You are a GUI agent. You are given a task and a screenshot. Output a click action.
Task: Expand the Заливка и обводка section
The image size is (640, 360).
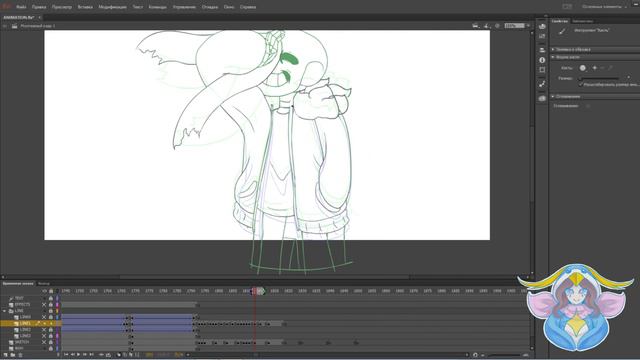click(x=553, y=49)
